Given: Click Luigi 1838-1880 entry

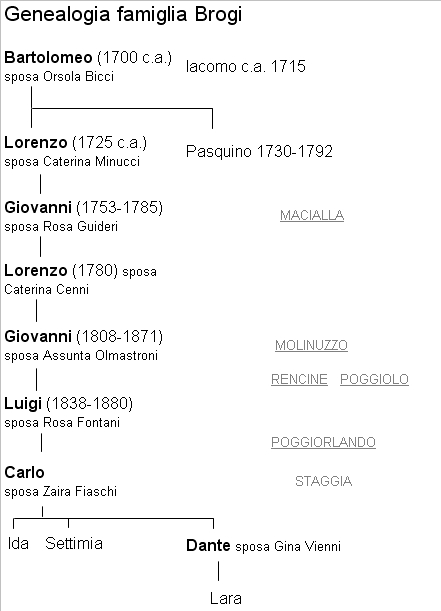Looking at the screenshot, I should pos(68,403).
